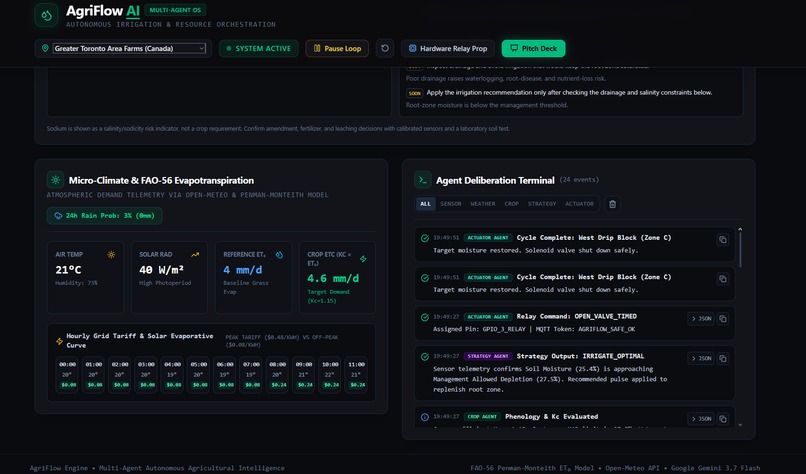Click the info icon on Phenology & Kc Evaluated event

425,417
